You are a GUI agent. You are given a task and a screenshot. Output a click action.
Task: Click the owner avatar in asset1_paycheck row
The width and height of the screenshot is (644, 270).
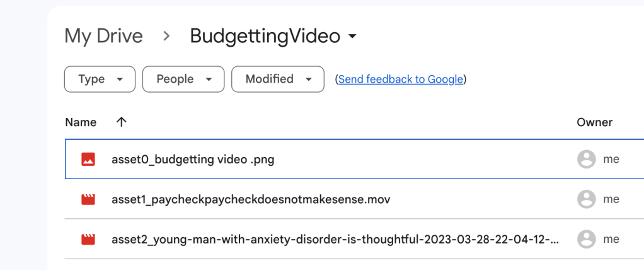587,199
